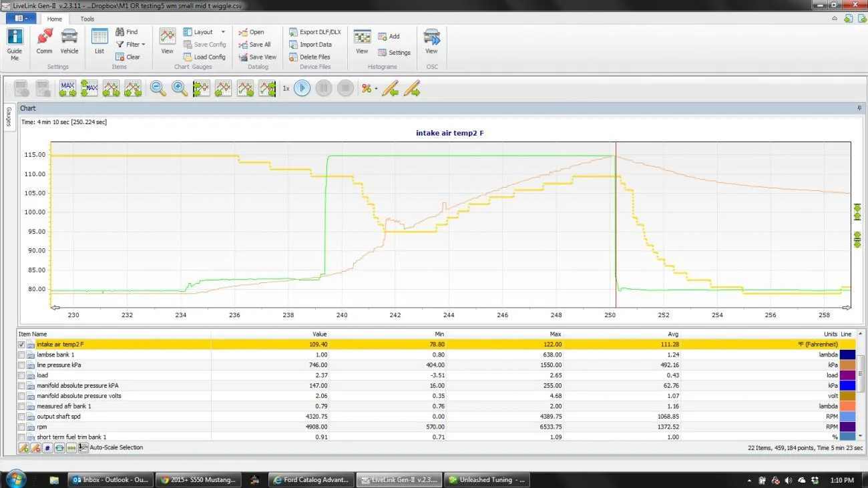Play the datalog playback
Viewport: 868px width, 488px height.
coord(302,88)
